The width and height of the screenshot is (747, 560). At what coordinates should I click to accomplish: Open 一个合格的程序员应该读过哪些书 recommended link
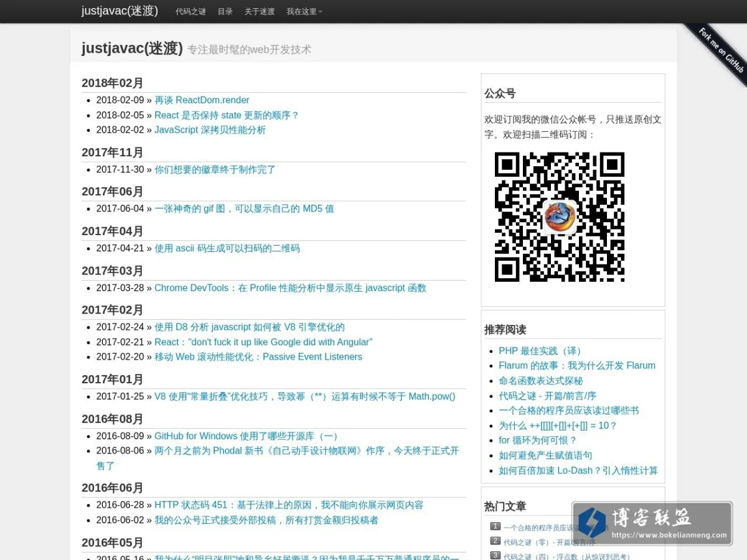point(569,411)
